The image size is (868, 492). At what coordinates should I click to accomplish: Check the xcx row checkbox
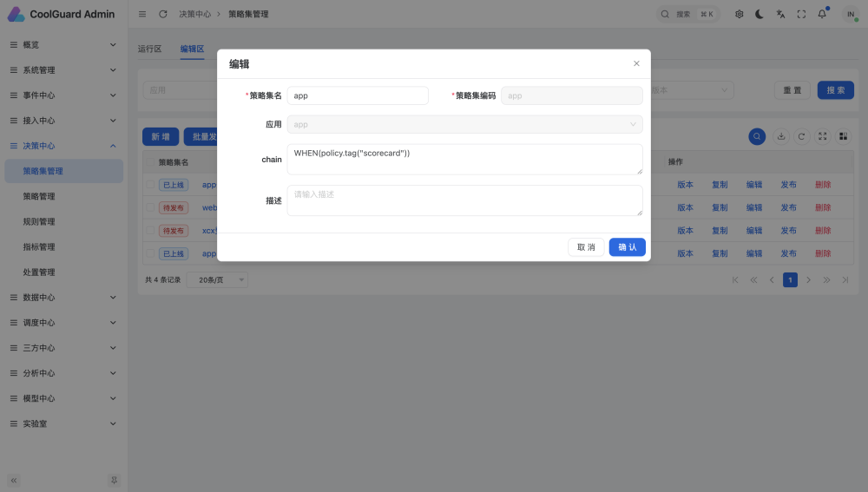point(150,231)
